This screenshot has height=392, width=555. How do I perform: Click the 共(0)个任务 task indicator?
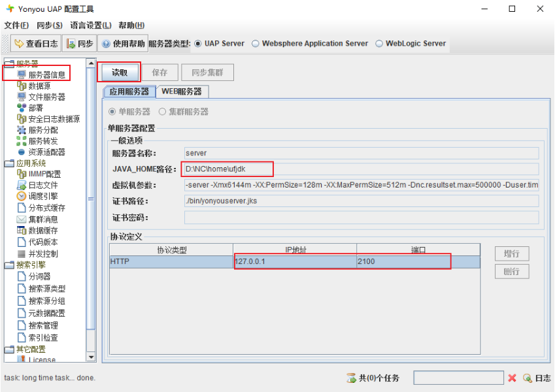(373, 378)
